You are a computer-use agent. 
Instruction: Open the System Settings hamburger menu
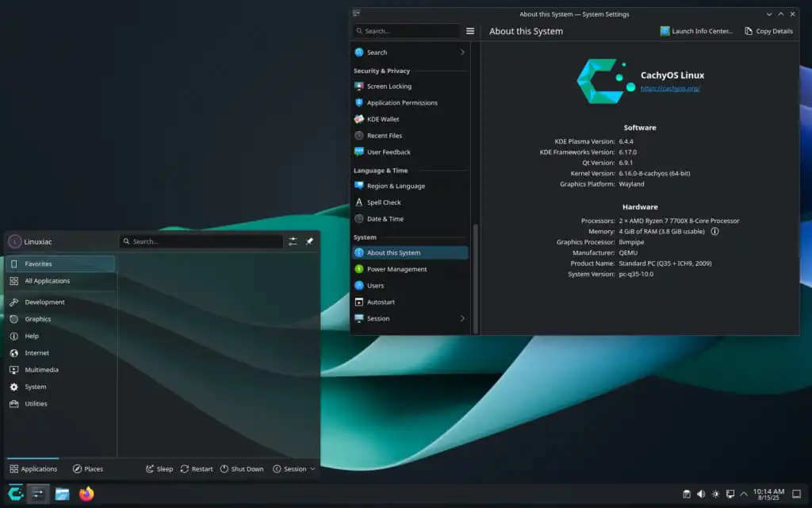(470, 31)
